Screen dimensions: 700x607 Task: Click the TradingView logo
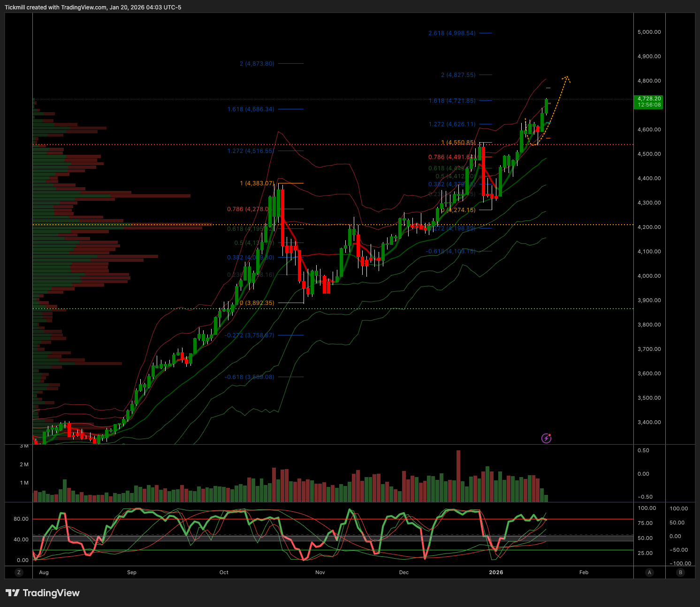click(x=43, y=593)
